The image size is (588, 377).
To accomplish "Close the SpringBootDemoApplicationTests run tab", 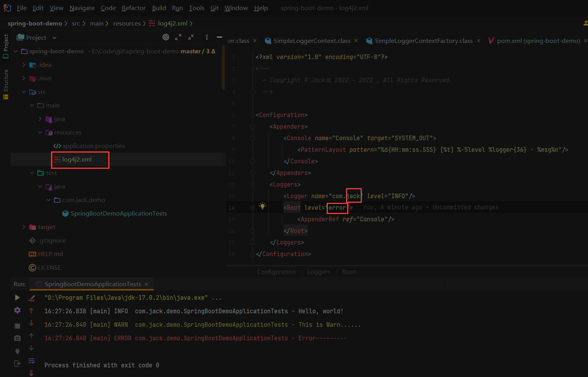I will pyautogui.click(x=147, y=284).
